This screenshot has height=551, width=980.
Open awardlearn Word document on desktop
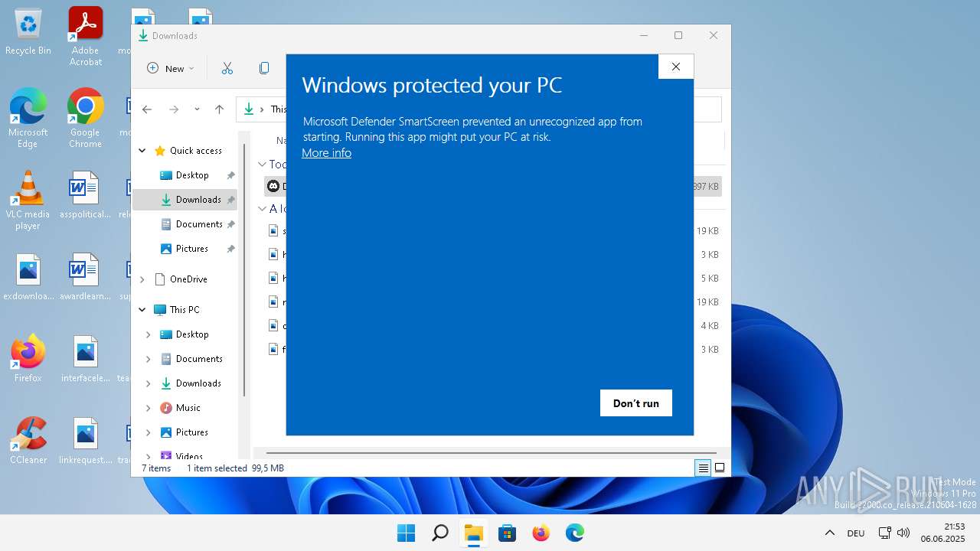pos(85,277)
